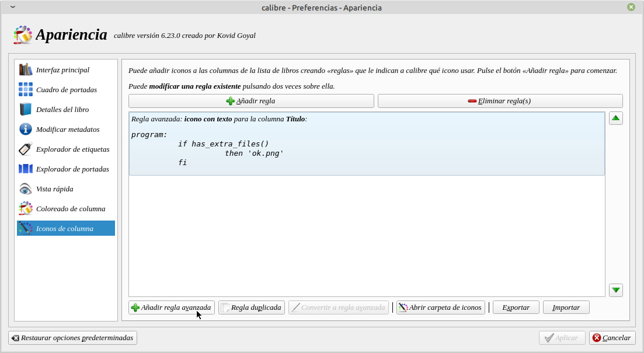Viewport: 644px width, 353px height.
Task: Select the Vista rápida section
Action: pos(66,189)
